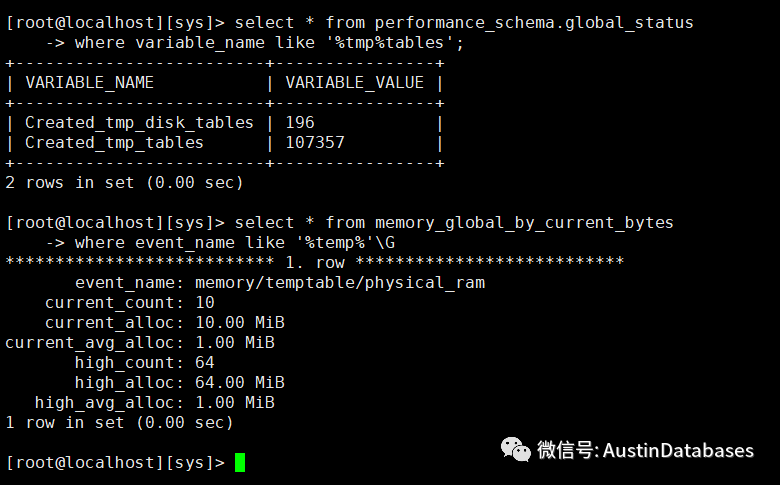This screenshot has height=485, width=780.
Task: Click the memory/temptable/physical_ram event name
Action: tap(340, 283)
